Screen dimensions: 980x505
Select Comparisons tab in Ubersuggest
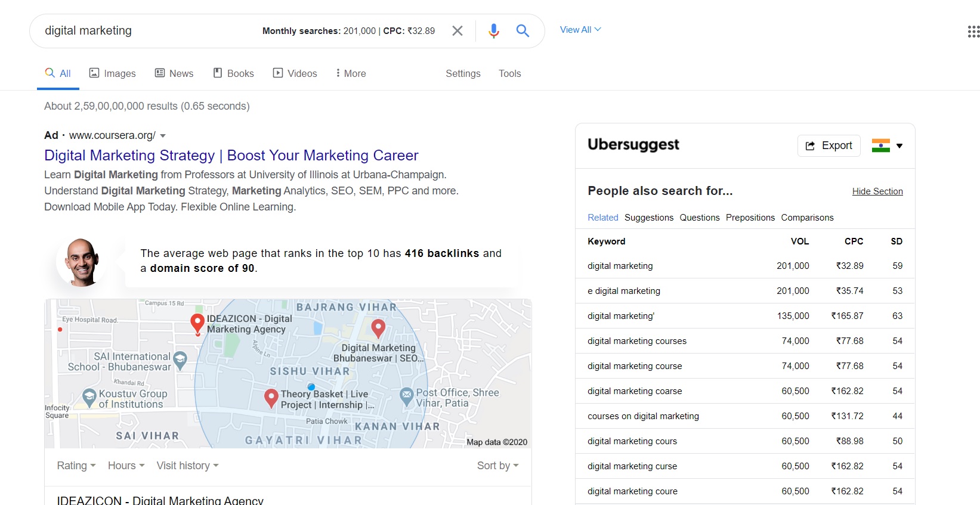click(808, 218)
